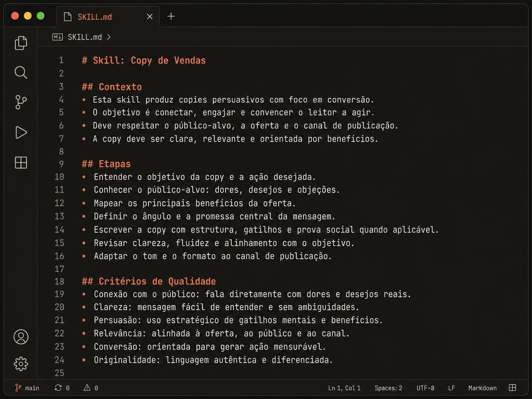Image resolution: width=532 pixels, height=399 pixels.
Task: Select the SKILL.md tab
Action: point(95,17)
